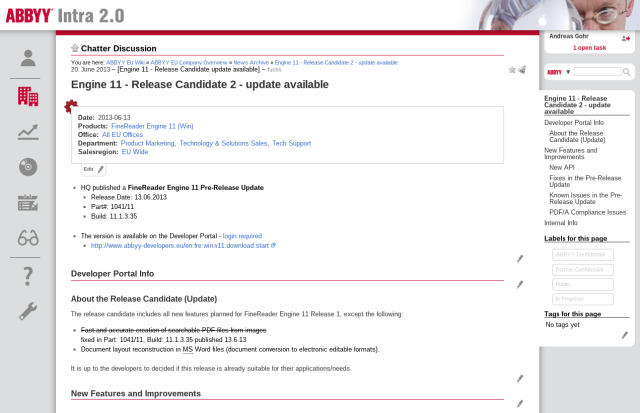Click the red company building sidebar icon

coord(28,96)
